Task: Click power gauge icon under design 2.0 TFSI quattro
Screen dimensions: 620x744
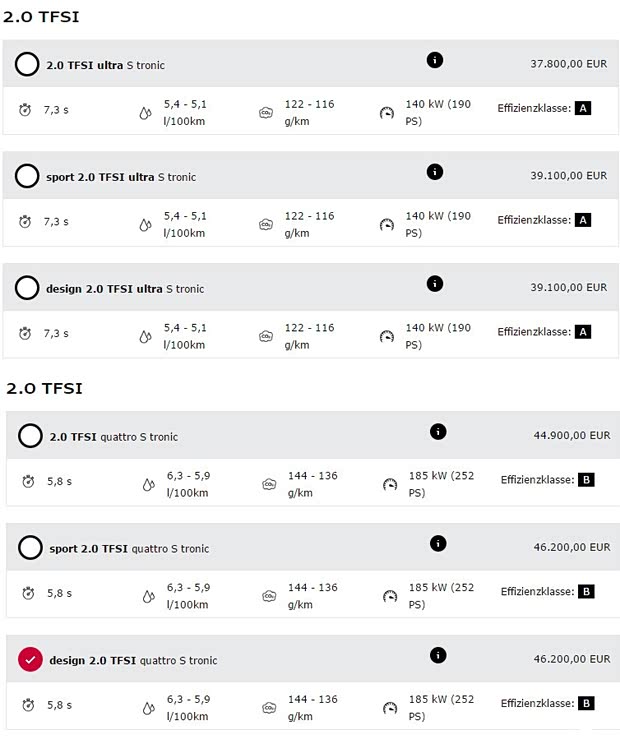Action: (390, 709)
